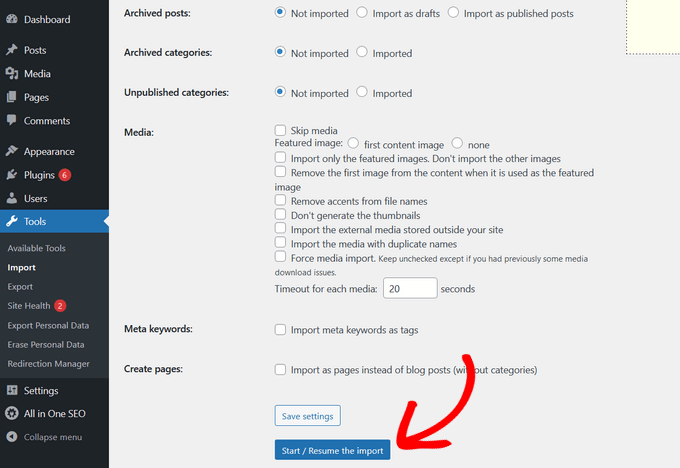Enable the Skip media checkbox
This screenshot has width=680, height=468.
281,130
